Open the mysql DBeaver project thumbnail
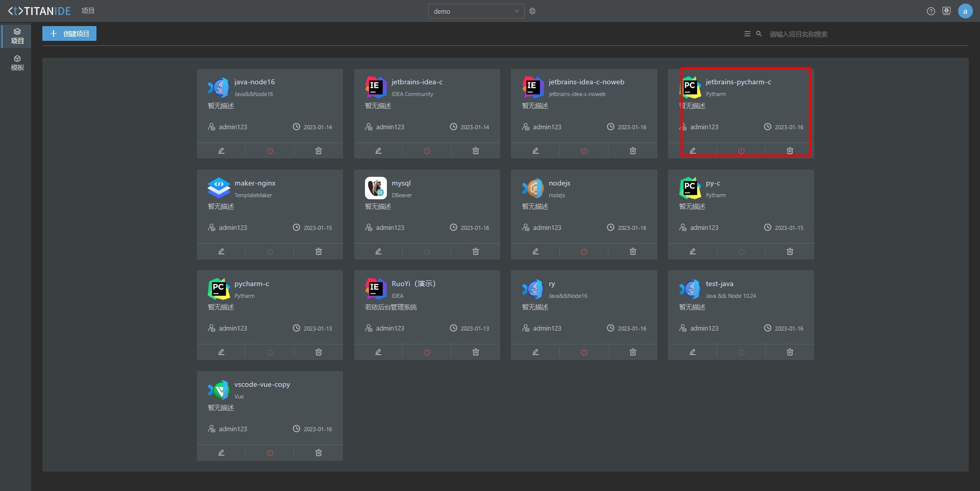The width and height of the screenshot is (980, 491). [x=376, y=188]
